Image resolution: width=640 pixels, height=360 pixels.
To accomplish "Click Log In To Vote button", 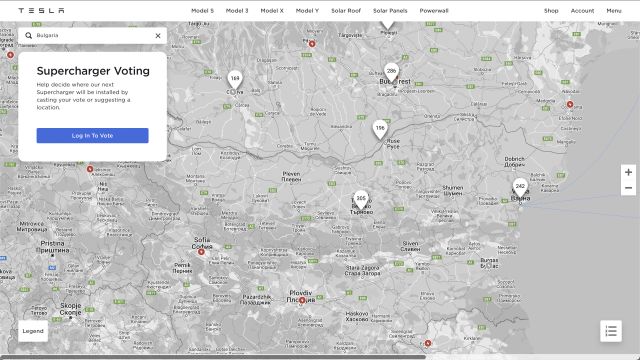I will tap(93, 136).
